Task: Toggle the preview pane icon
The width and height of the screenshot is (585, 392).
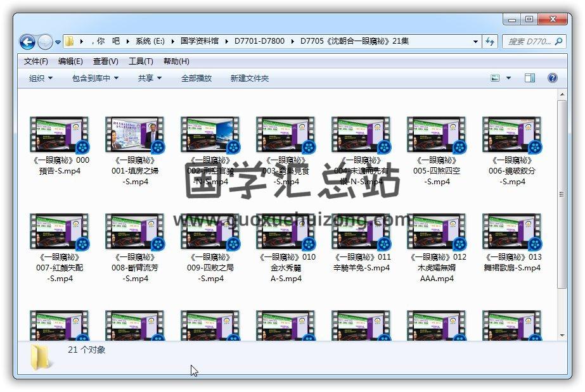Action: tap(530, 78)
